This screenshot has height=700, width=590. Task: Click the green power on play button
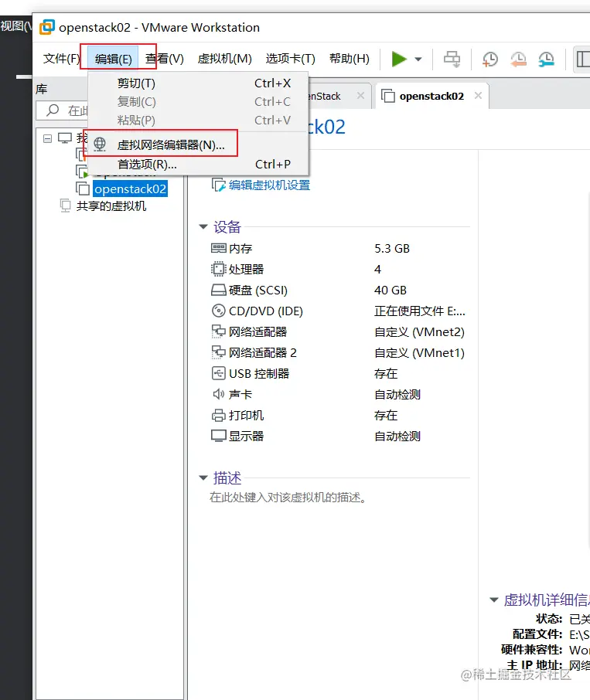[398, 59]
